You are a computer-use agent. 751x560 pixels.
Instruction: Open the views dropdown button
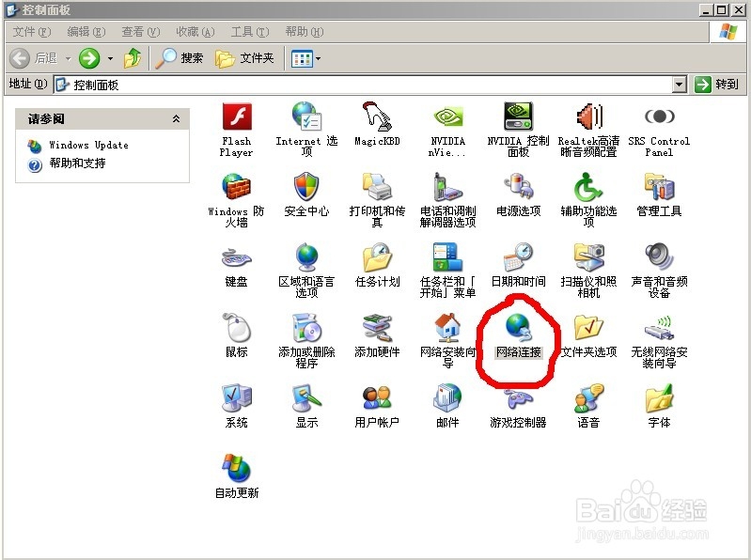[x=305, y=59]
